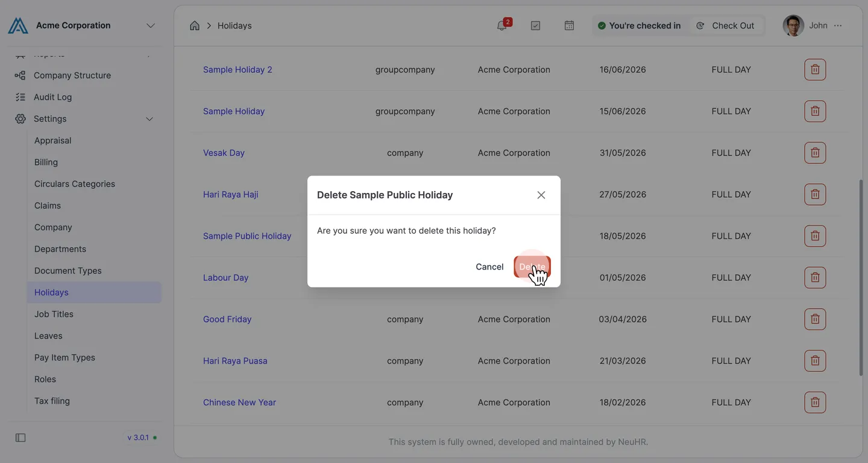Click "You're checked in" status
Image resolution: width=868 pixels, height=463 pixels.
(x=639, y=25)
